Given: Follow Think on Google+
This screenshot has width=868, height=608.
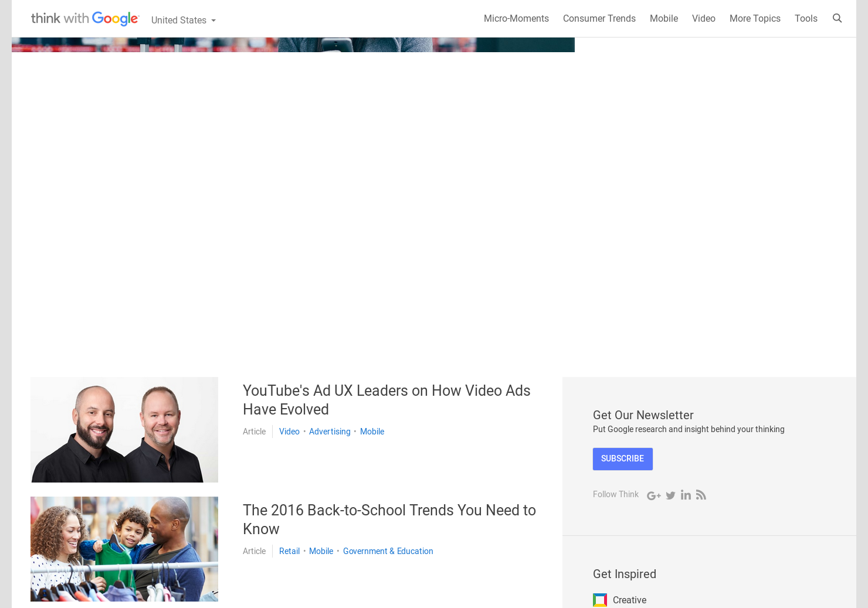Looking at the screenshot, I should click(x=654, y=495).
